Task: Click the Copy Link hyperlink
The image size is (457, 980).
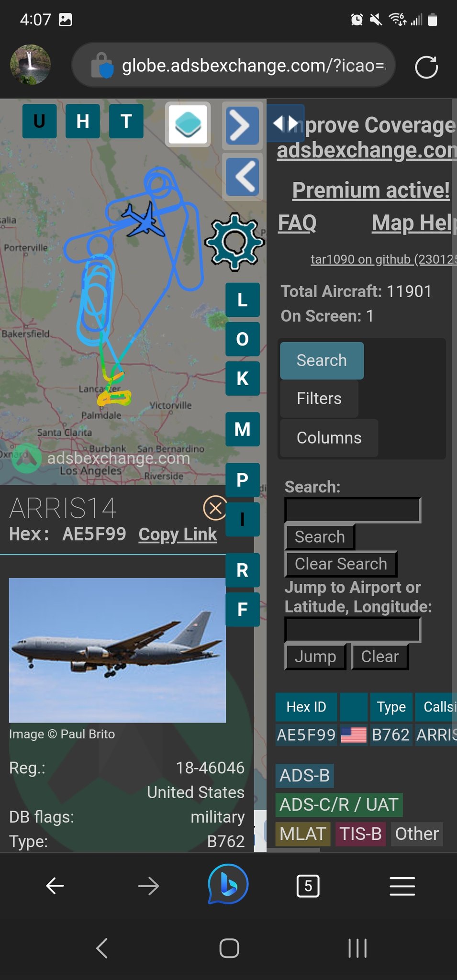Action: point(178,535)
